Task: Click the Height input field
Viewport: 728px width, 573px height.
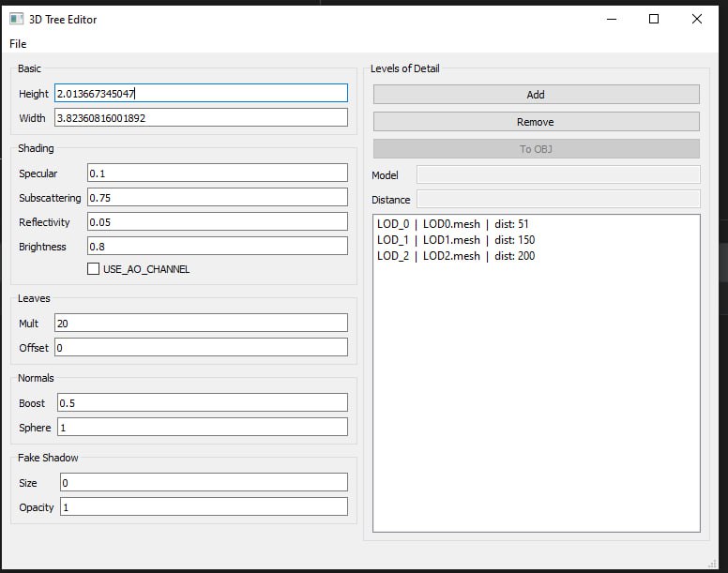Action: [201, 94]
